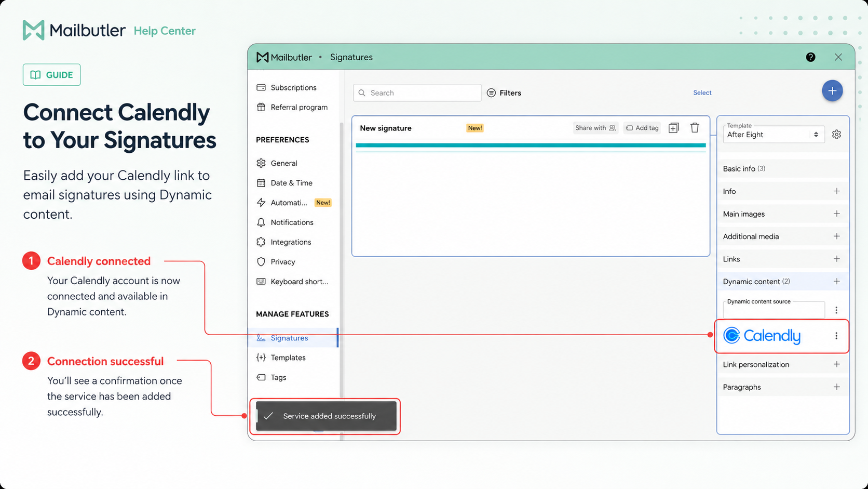868x489 pixels.
Task: Open Integrations preferences
Action: 284,242
